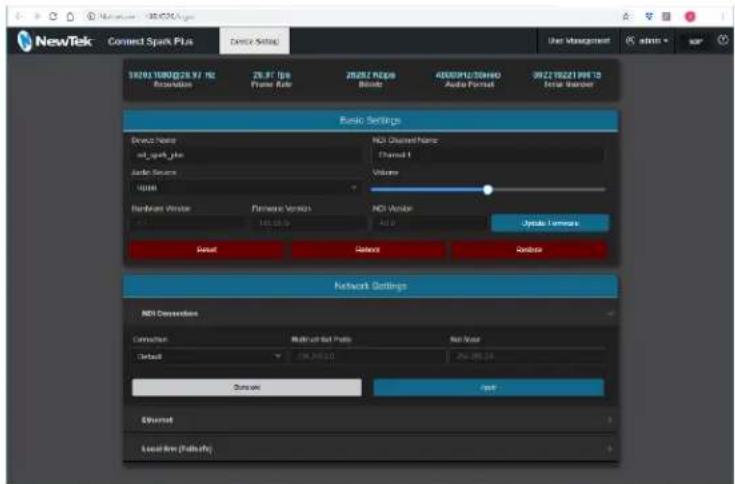Click the NDI Channel Name input field
The height and width of the screenshot is (484, 735).
tap(488, 155)
